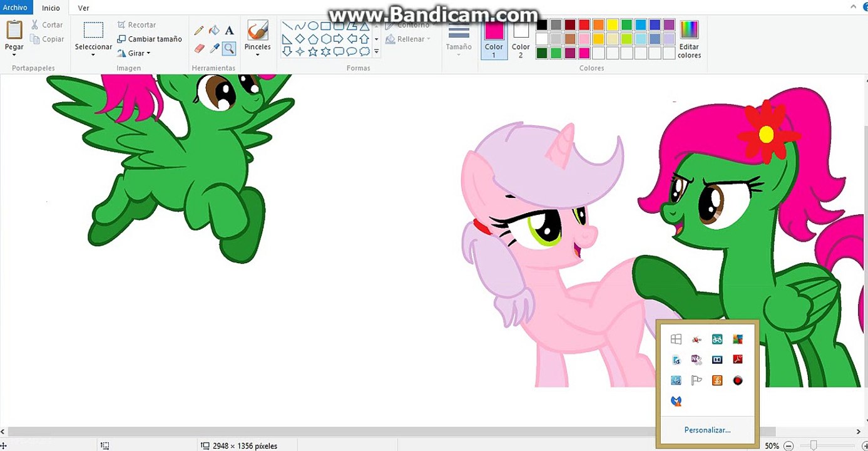Viewport: 868px width, 451px height.
Task: Choose the Line shape
Action: (287, 26)
